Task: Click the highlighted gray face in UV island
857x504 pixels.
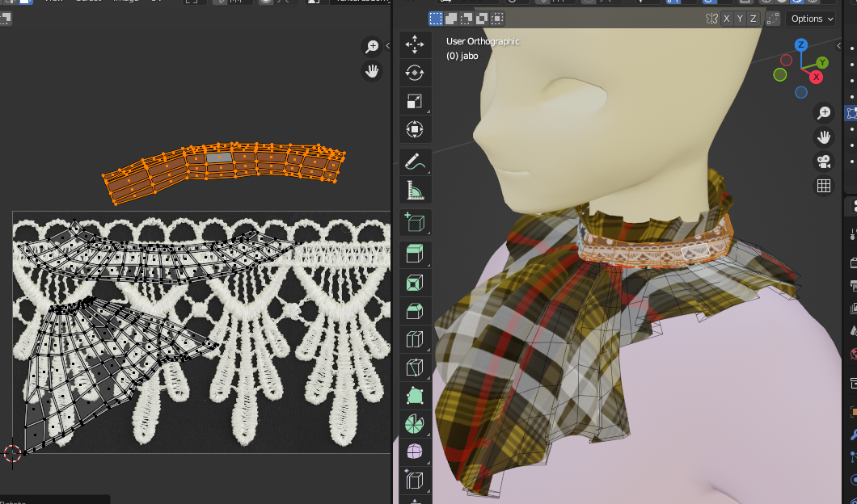Action: [x=219, y=157]
